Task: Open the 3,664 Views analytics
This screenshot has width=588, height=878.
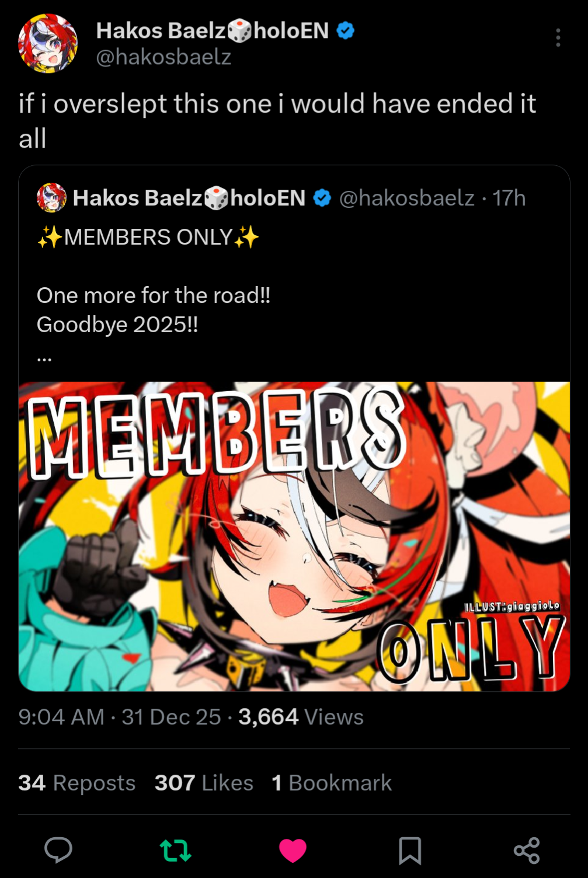Action: [x=301, y=717]
